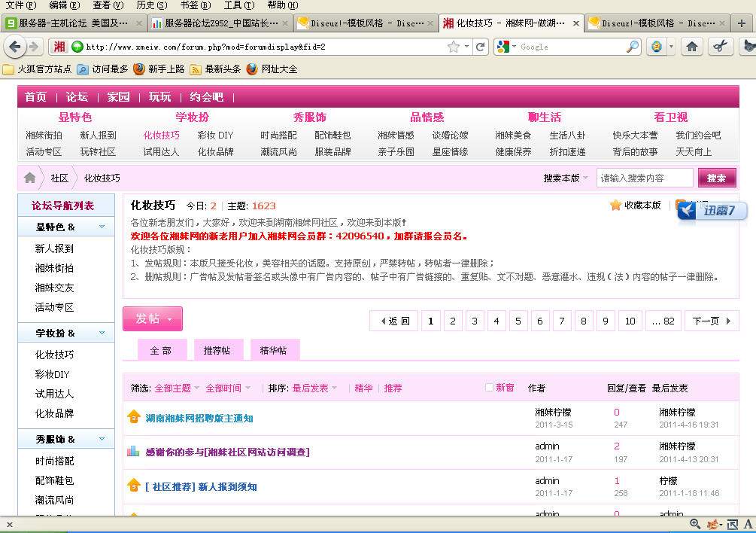Screen dimensions: 756x533
Task: Click the browser back arrow button
Action: [x=14, y=47]
